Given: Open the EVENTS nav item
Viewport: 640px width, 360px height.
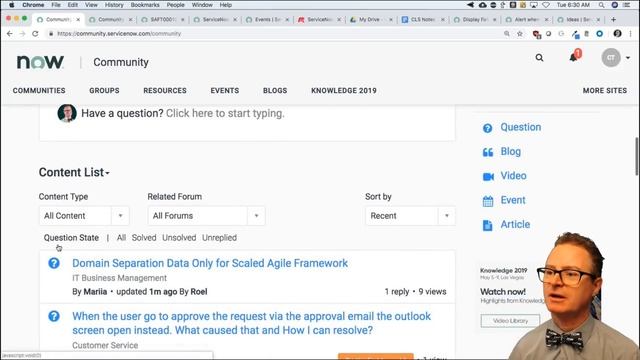Looking at the screenshot, I should pyautogui.click(x=224, y=91).
